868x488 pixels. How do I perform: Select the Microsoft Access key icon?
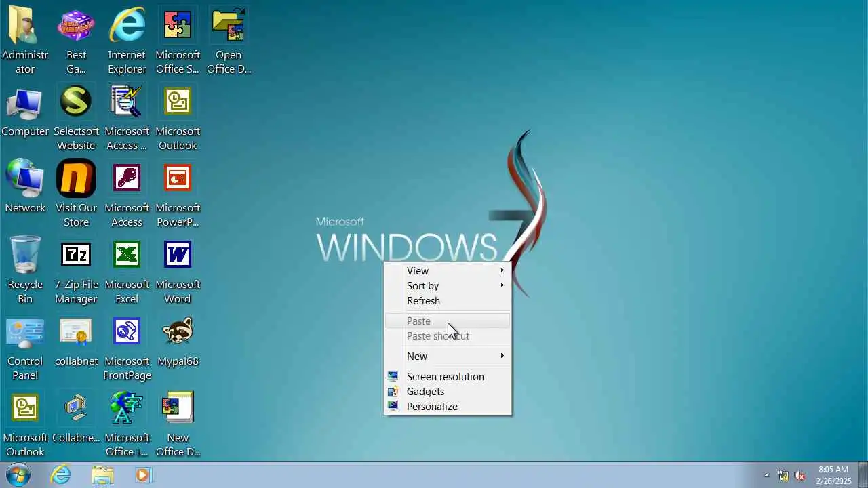click(127, 194)
